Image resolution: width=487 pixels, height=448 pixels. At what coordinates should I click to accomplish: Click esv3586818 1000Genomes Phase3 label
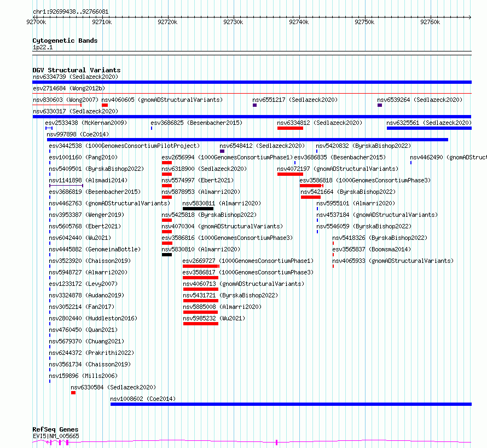tap(366, 180)
